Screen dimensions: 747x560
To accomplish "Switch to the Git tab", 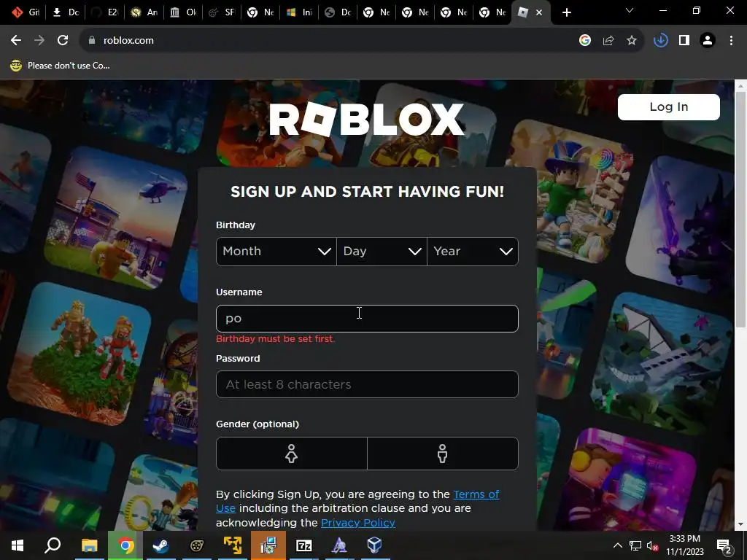I will 26,12.
